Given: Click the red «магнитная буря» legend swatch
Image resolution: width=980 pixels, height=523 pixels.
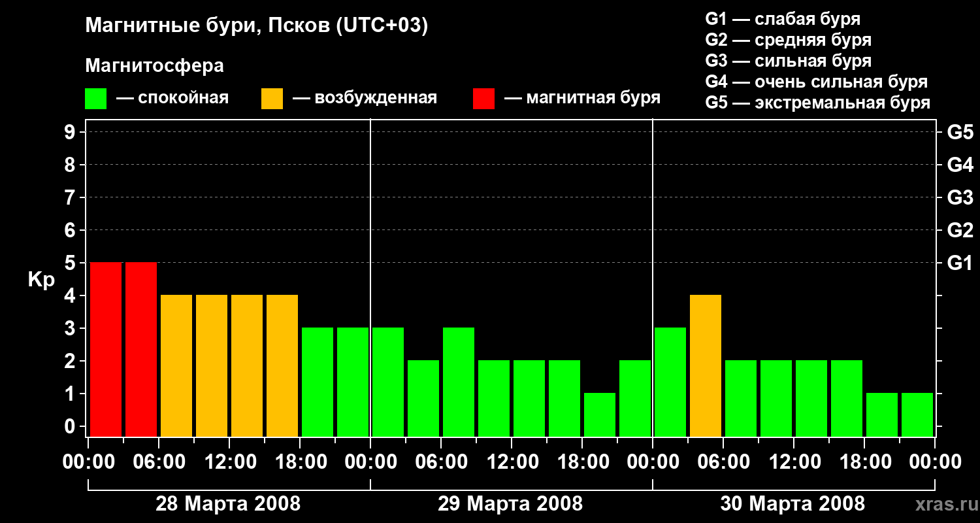Looking at the screenshot, I should pos(484,99).
